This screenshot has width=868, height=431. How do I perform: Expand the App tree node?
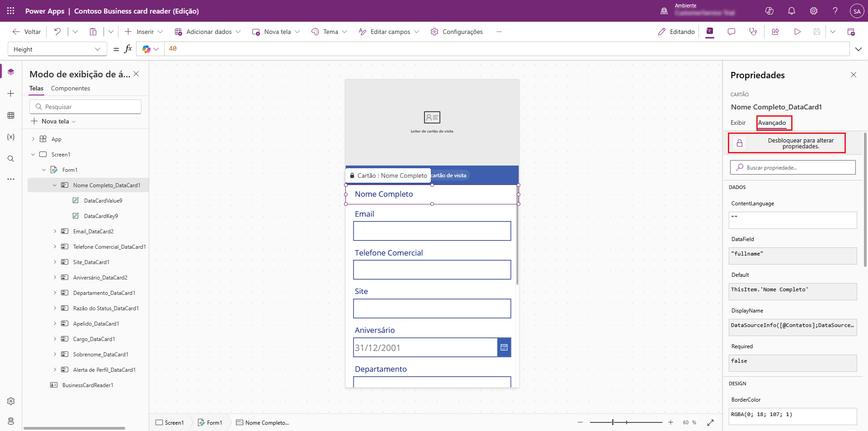click(x=33, y=139)
